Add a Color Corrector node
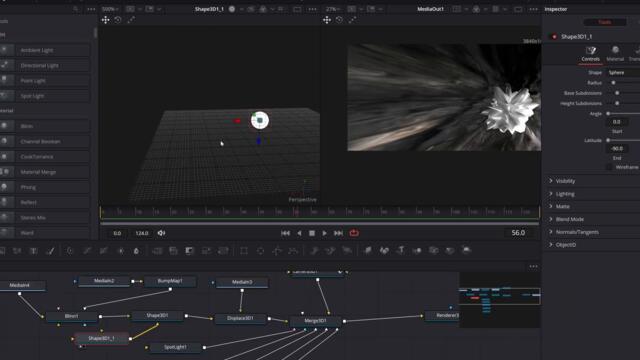 pyautogui.click(x=70, y=251)
